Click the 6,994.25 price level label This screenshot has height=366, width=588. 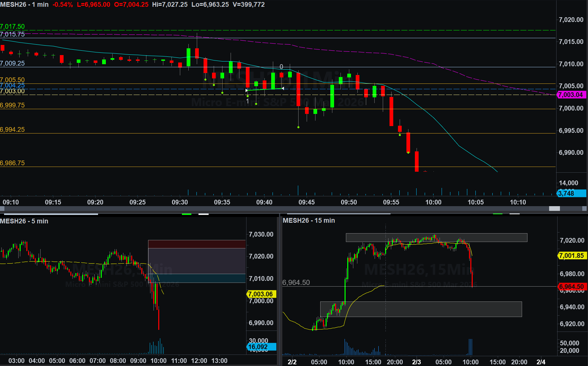point(13,129)
